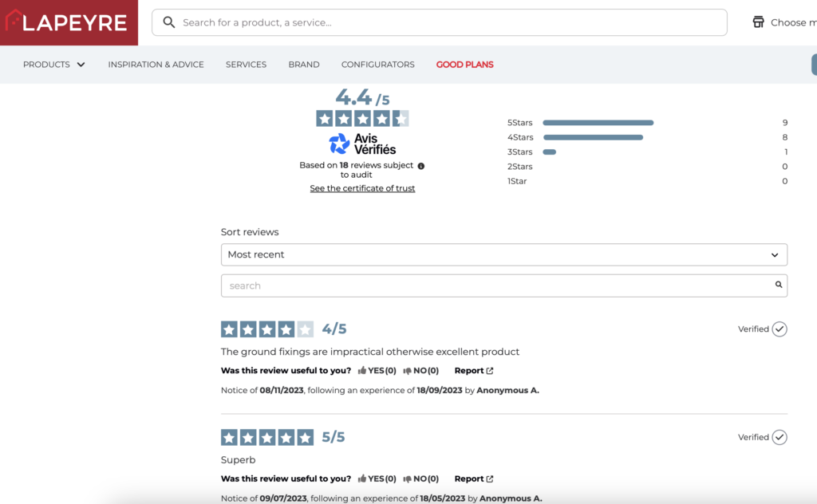The image size is (817, 504).
Task: Filter reviews by the 3Stars bar
Action: tap(549, 152)
